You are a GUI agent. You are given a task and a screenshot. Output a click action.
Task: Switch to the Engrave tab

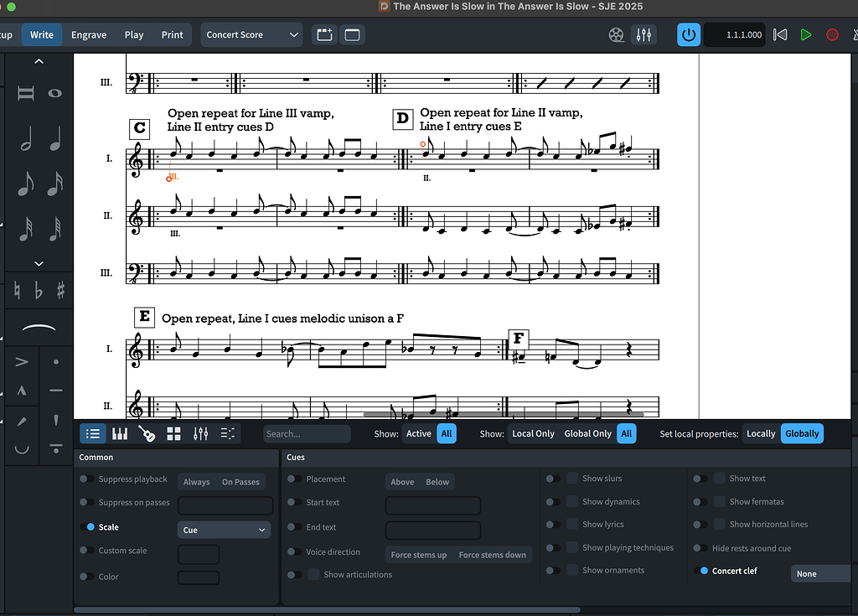coord(89,34)
